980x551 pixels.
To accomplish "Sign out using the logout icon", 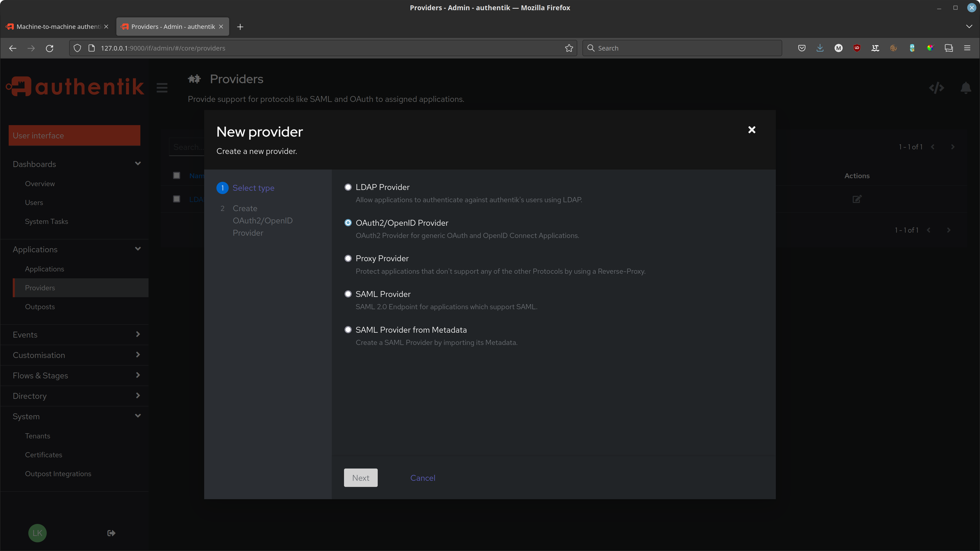I will (111, 533).
